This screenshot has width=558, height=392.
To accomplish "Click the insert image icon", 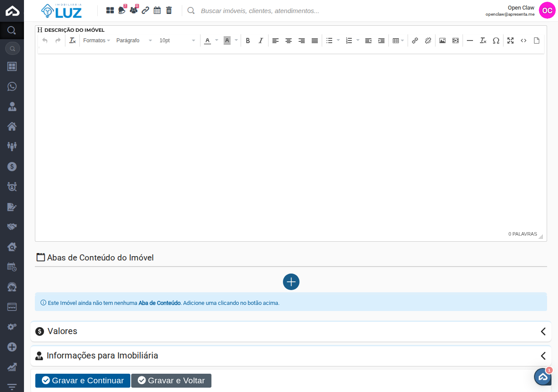I will [442, 41].
